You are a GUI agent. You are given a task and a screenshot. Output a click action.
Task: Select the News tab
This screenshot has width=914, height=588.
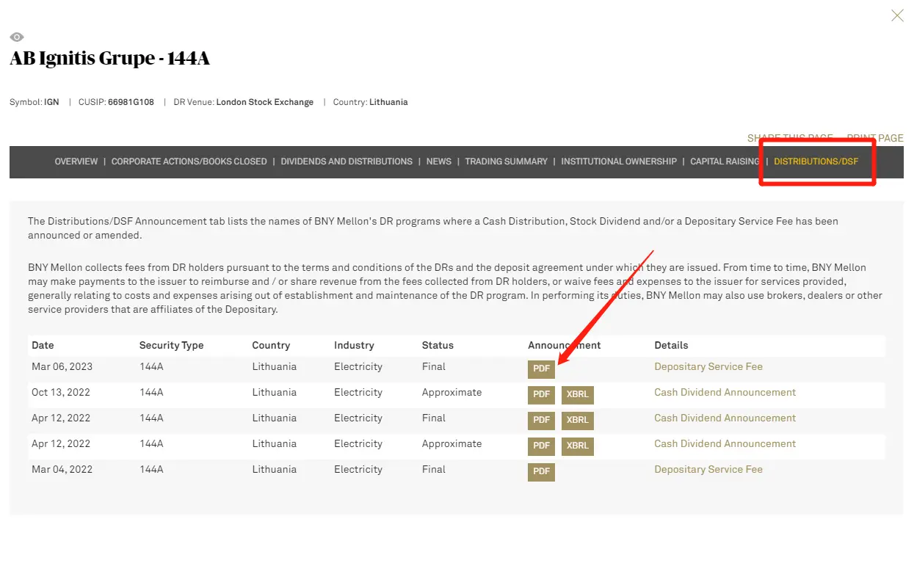(x=439, y=161)
